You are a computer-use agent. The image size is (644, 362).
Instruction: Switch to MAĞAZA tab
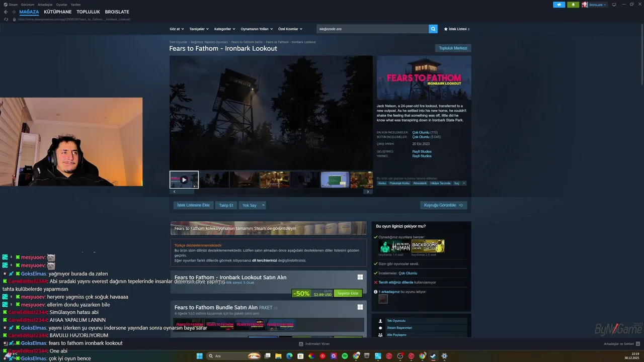point(29,12)
